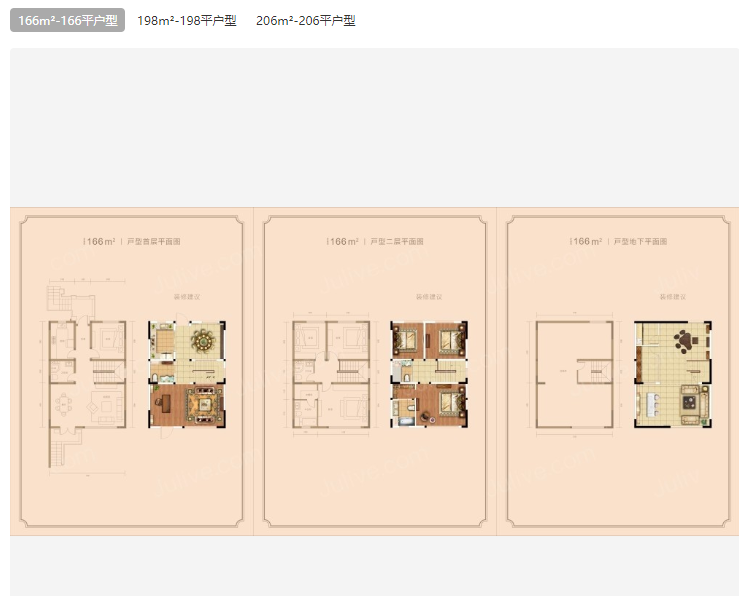739x596 pixels.
Task: Open the 206m²-206平户型 tab
Action: (x=305, y=20)
